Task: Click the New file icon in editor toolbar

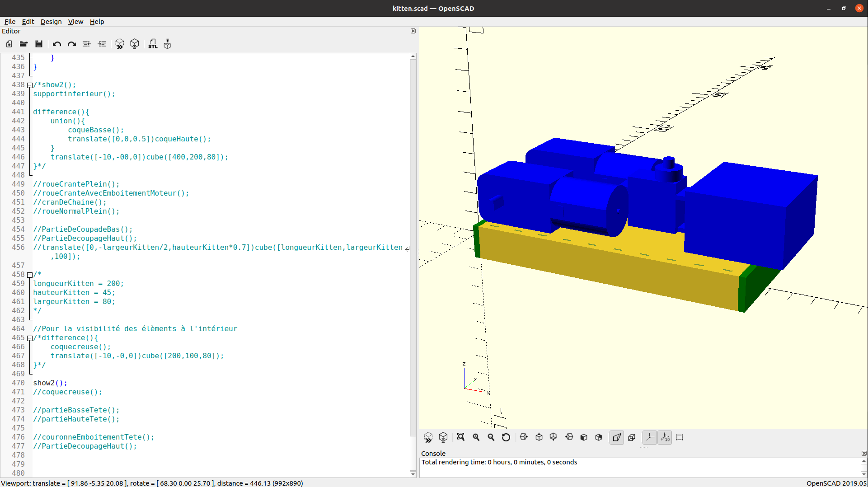Action: click(x=9, y=44)
